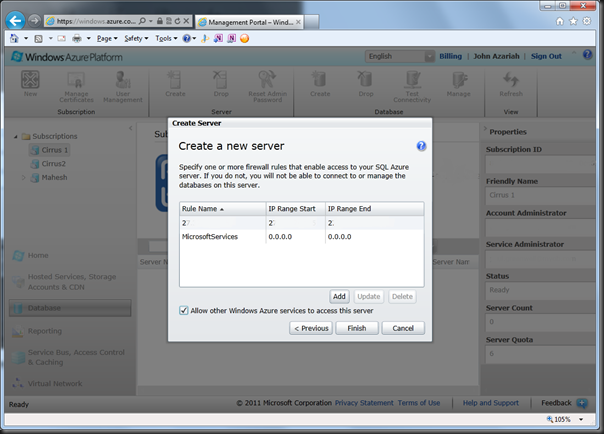Click the Refresh view icon

click(511, 84)
